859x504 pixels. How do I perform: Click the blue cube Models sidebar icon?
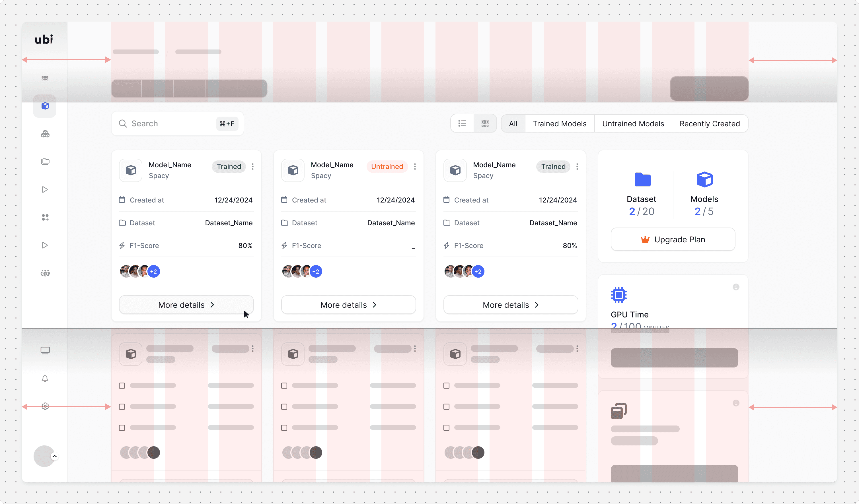click(45, 106)
